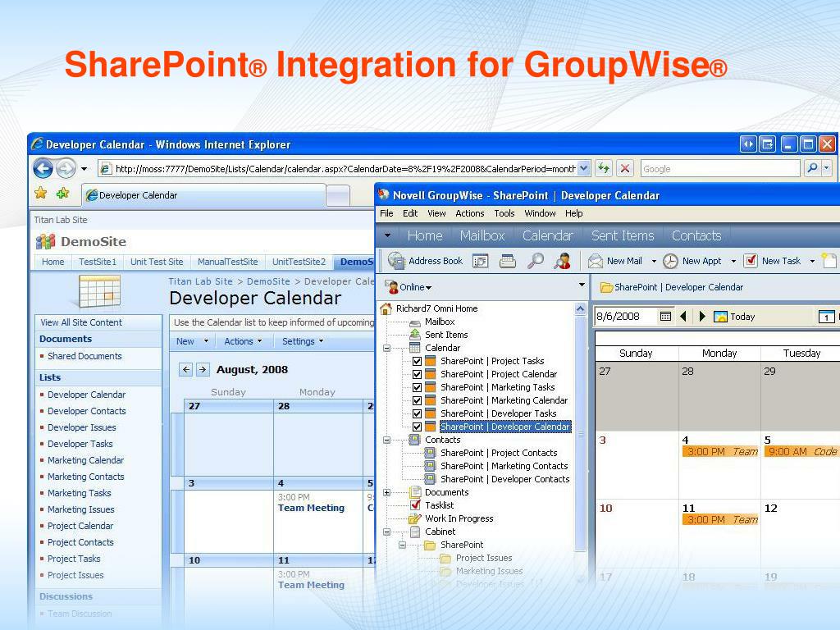Uncheck SharePoint | Marketing Calendar checkbox

coord(417,400)
